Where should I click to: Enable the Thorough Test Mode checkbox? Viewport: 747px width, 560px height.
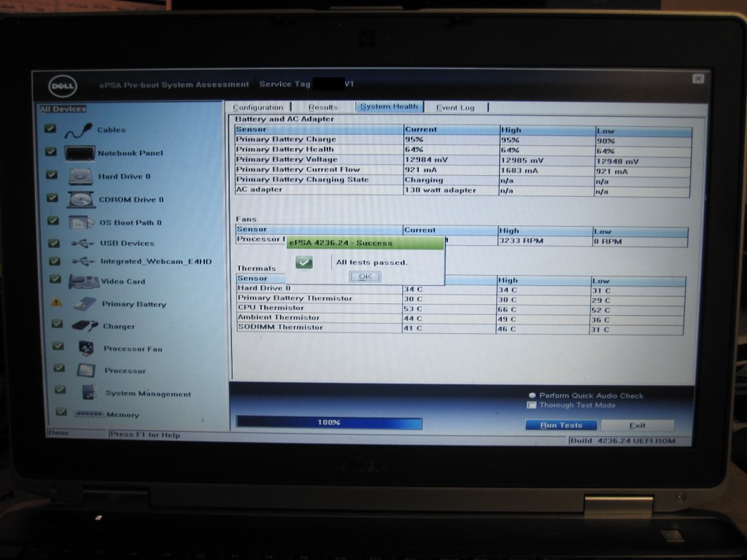(x=532, y=405)
